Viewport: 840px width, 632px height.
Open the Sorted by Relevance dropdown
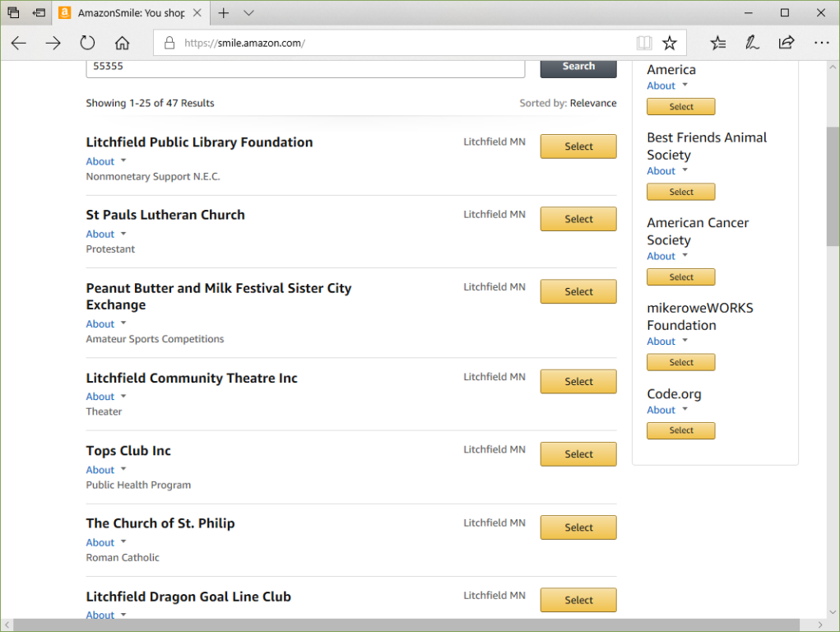click(x=592, y=103)
